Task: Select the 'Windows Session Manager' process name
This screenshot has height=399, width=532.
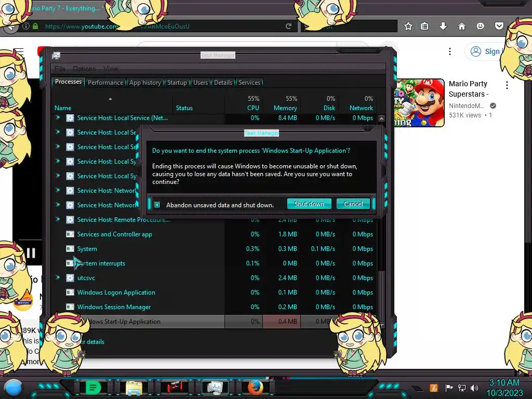Action: coord(114,307)
